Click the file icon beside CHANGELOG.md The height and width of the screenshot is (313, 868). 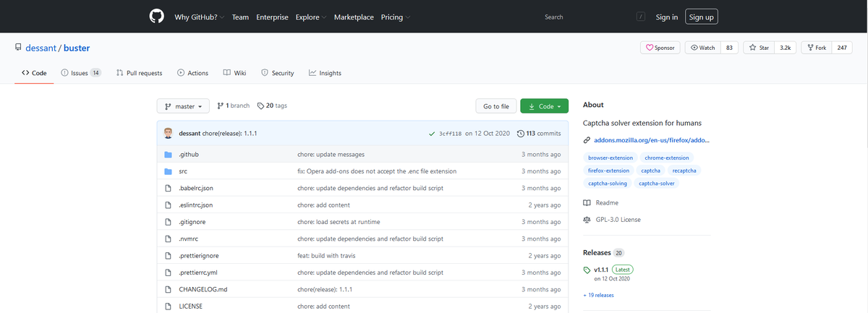pos(167,289)
